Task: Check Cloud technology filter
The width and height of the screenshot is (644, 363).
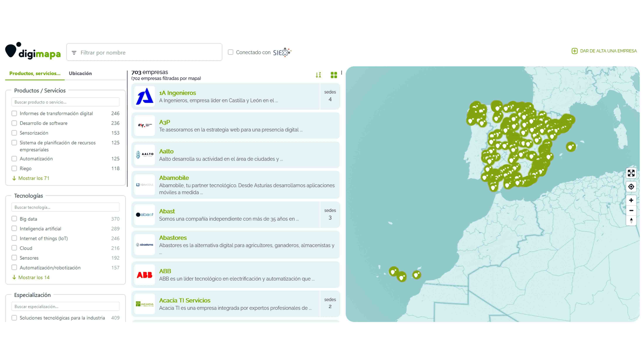Action: 14,248
